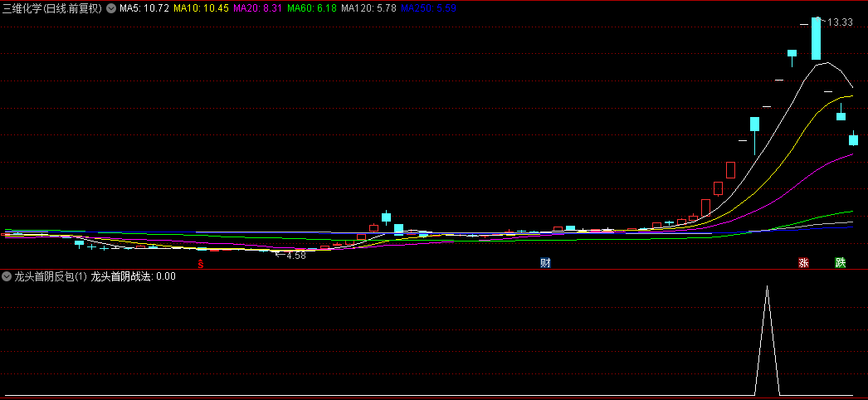
Task: Click the 龙头首阴战法: 0.00 value
Action: pyautogui.click(x=134, y=276)
